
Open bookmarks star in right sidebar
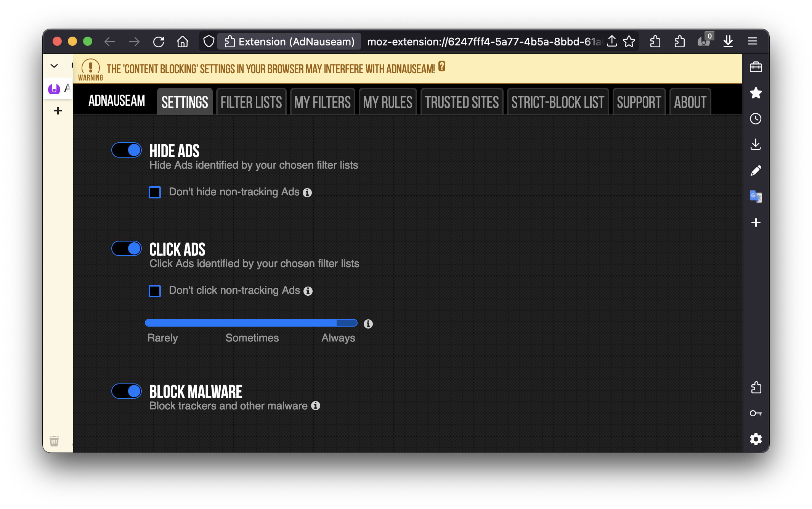tap(756, 93)
